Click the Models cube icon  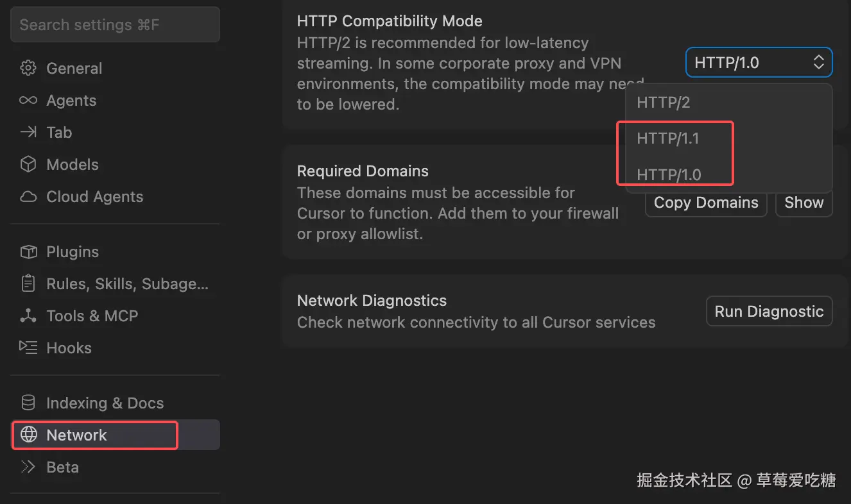28,164
